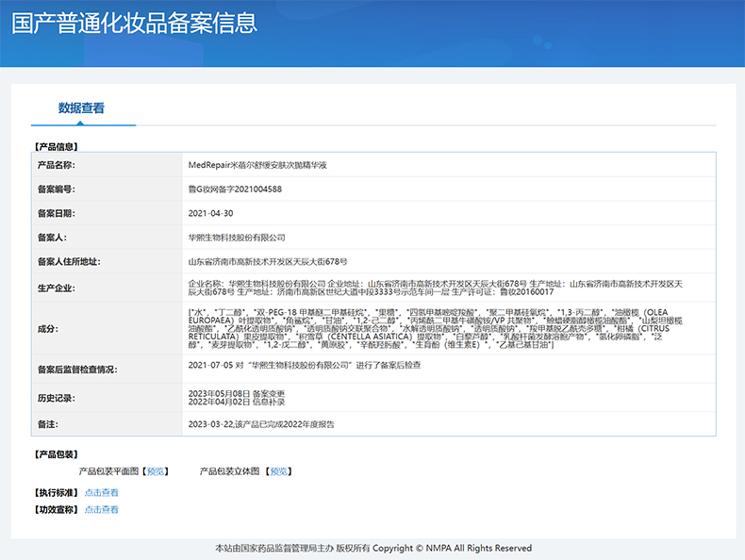Click the 备注 annual report note
The image size is (745, 560).
click(260, 424)
